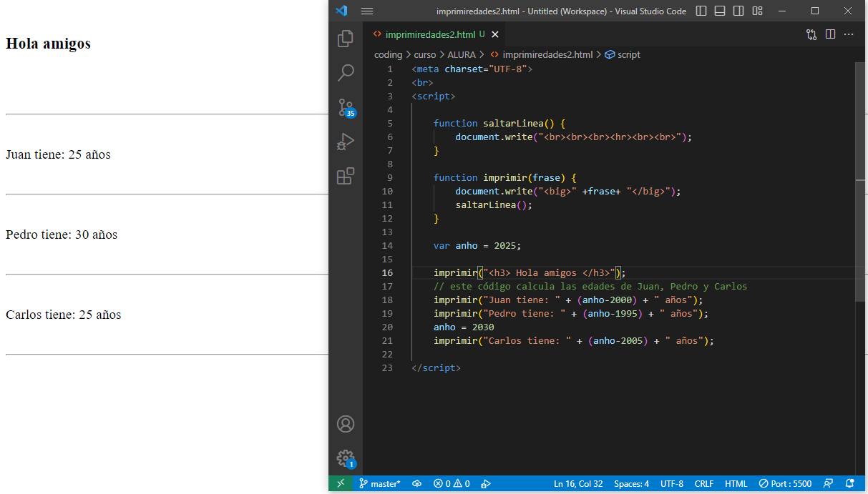The height and width of the screenshot is (494, 868).
Task: Open the Extensions view
Action: [x=346, y=176]
